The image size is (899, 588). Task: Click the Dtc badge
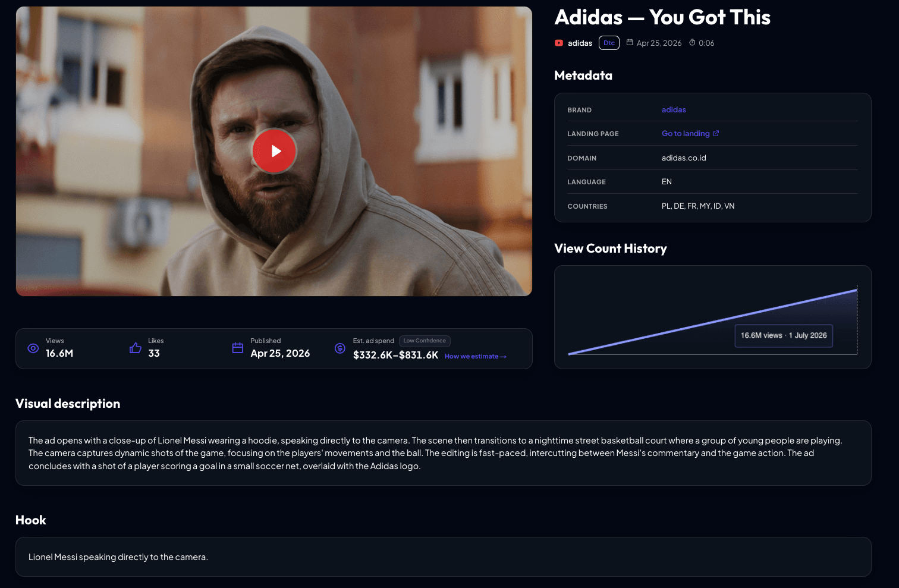coord(609,43)
